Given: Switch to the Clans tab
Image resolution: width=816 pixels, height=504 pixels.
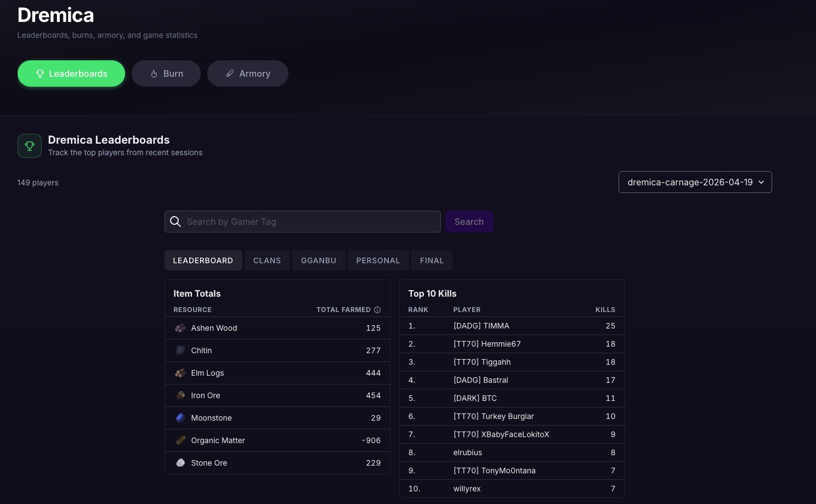Looking at the screenshot, I should tap(267, 261).
